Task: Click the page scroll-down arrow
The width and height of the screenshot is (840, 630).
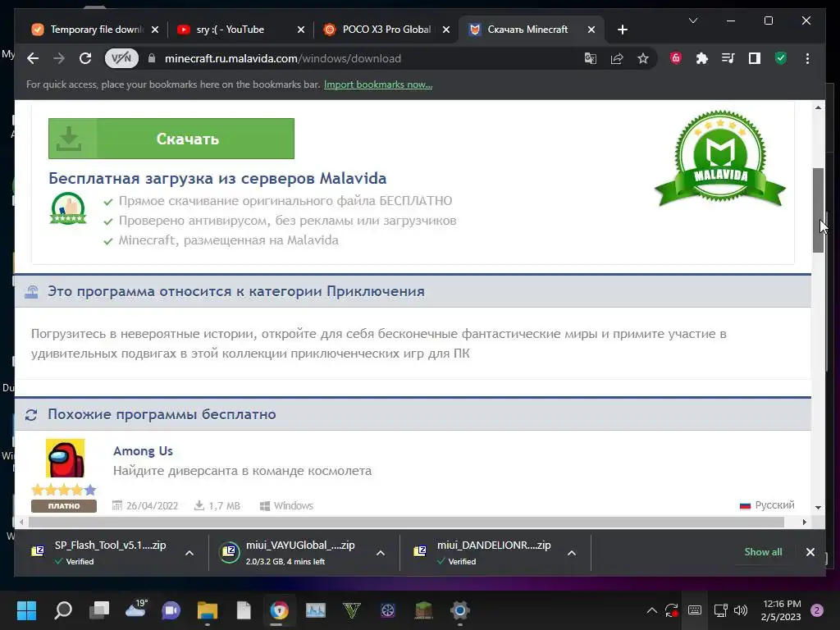Action: (x=818, y=507)
